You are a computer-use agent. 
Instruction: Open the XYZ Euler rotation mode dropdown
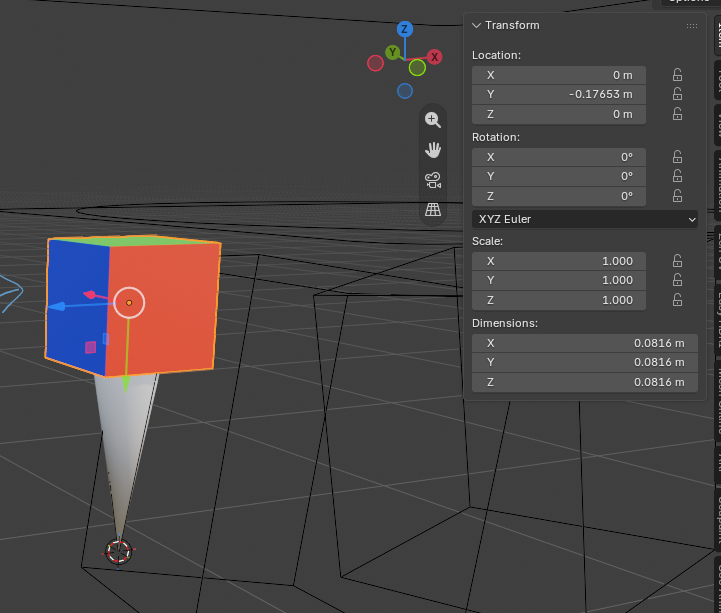click(x=584, y=219)
